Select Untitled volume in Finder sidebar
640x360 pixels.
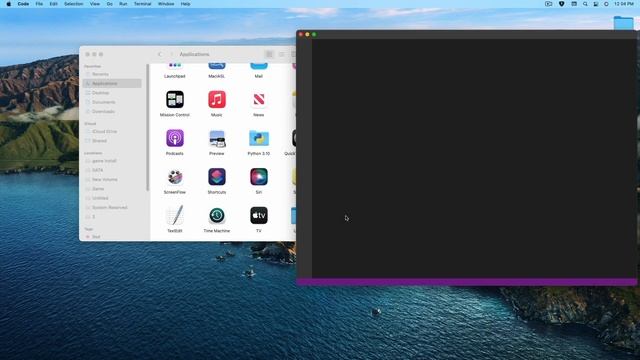112,198
